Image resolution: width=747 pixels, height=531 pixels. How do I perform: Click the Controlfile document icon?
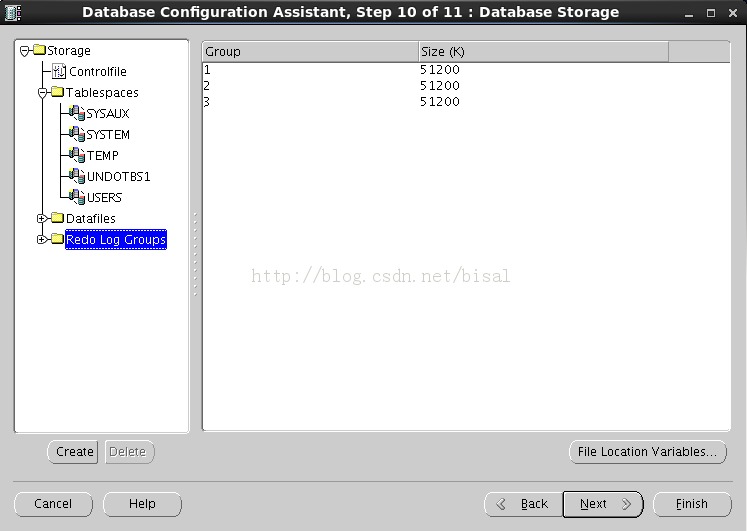[59, 71]
